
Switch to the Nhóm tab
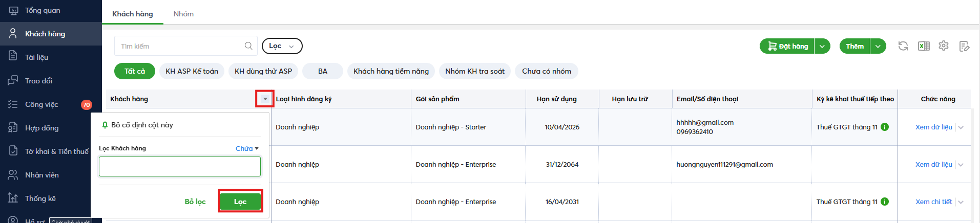coord(183,14)
